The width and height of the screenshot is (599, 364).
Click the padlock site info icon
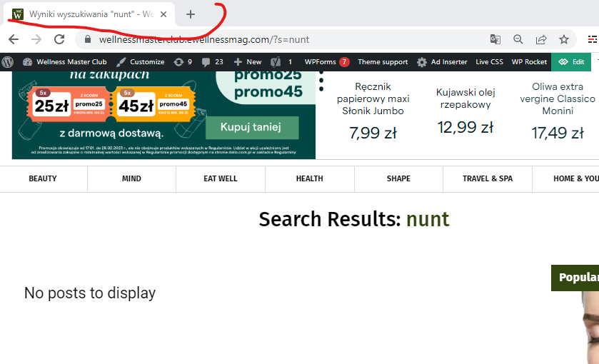(x=88, y=39)
